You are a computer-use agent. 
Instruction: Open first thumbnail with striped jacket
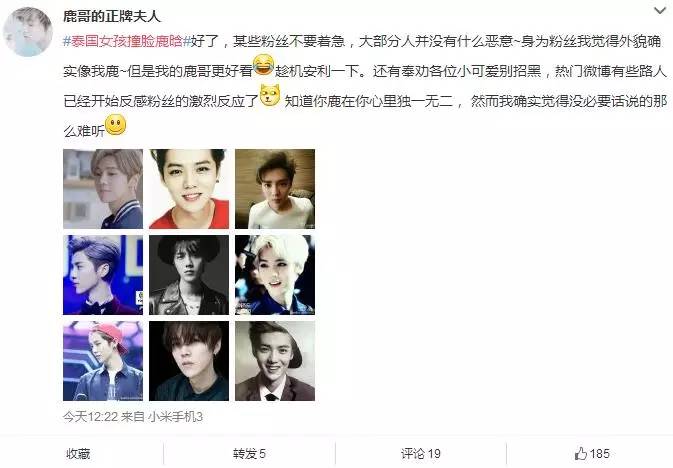pyautogui.click(x=103, y=189)
